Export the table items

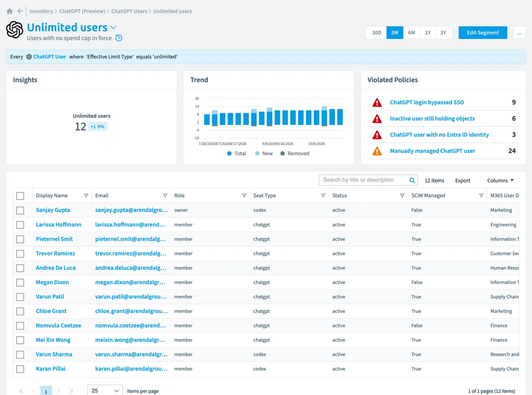[463, 180]
